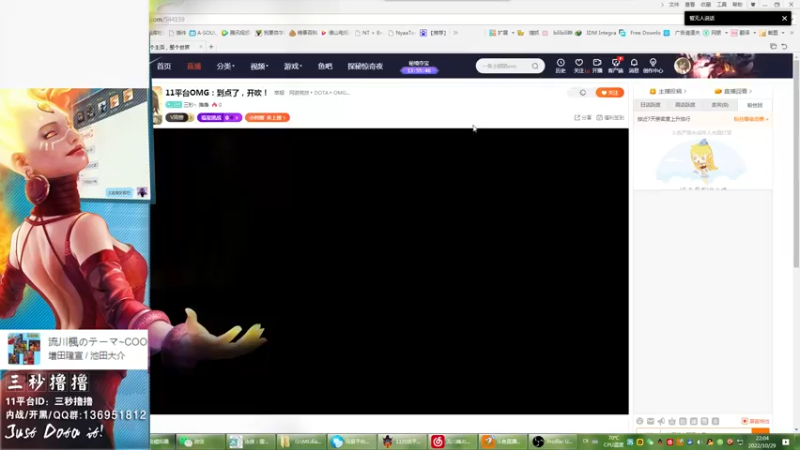The width and height of the screenshot is (800, 450).
Task: Open the 创作中心 creator center icon
Action: click(x=653, y=65)
